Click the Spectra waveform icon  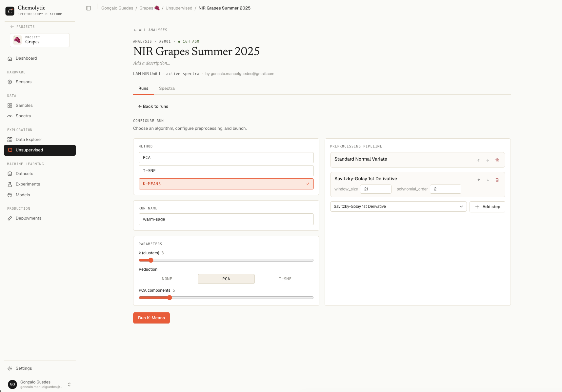(10, 116)
